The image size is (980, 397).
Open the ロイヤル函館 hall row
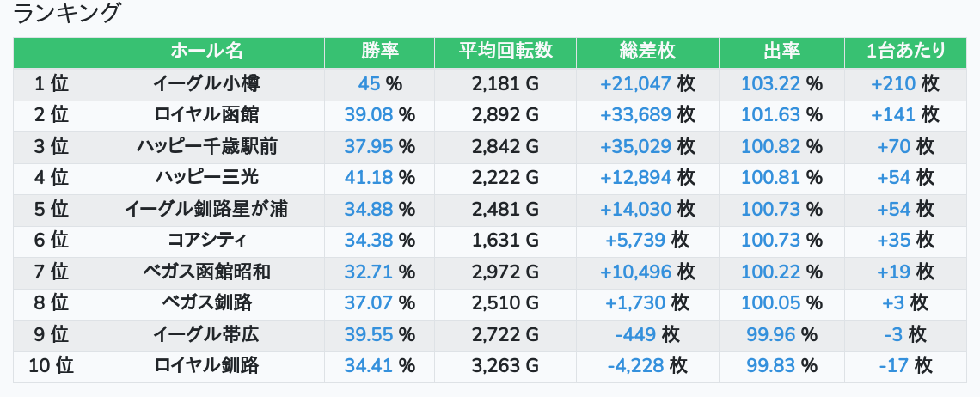coord(206,115)
